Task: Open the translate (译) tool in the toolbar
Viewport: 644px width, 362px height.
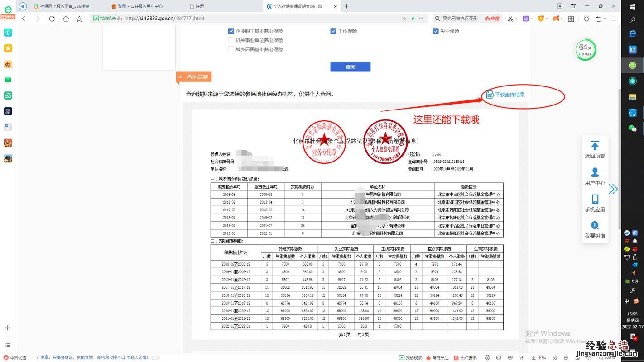Action: pos(525,19)
